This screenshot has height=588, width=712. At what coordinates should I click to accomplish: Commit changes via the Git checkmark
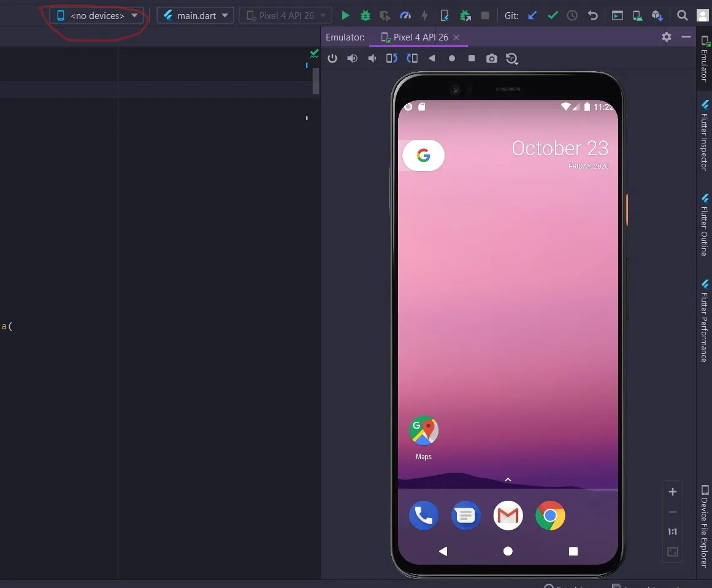click(553, 15)
